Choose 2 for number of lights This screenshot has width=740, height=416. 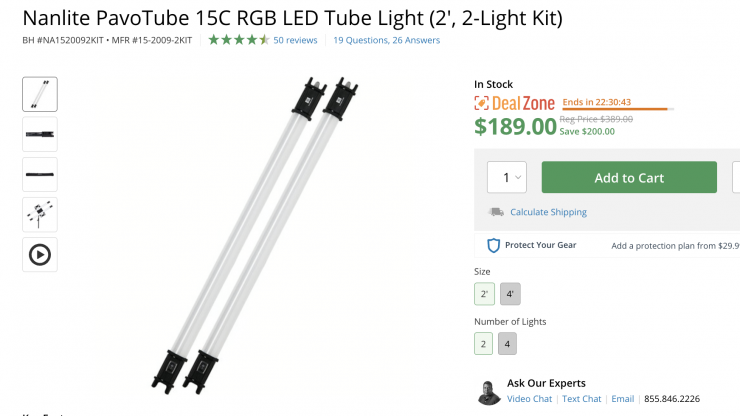(485, 344)
